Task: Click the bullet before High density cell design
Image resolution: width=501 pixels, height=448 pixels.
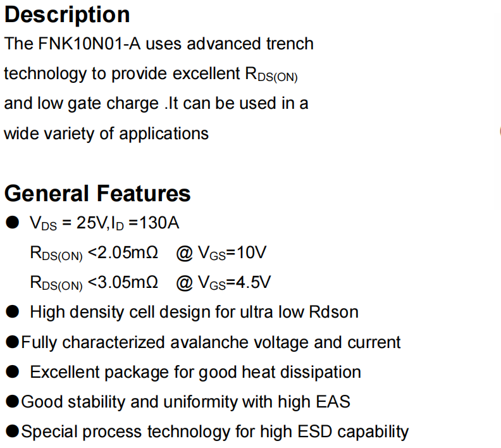Action: (x=13, y=312)
